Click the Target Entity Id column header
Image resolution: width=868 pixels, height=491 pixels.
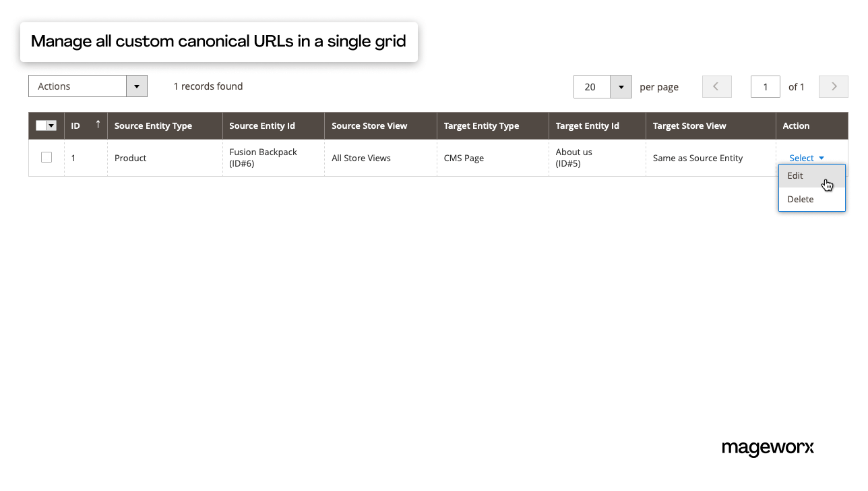(x=587, y=125)
